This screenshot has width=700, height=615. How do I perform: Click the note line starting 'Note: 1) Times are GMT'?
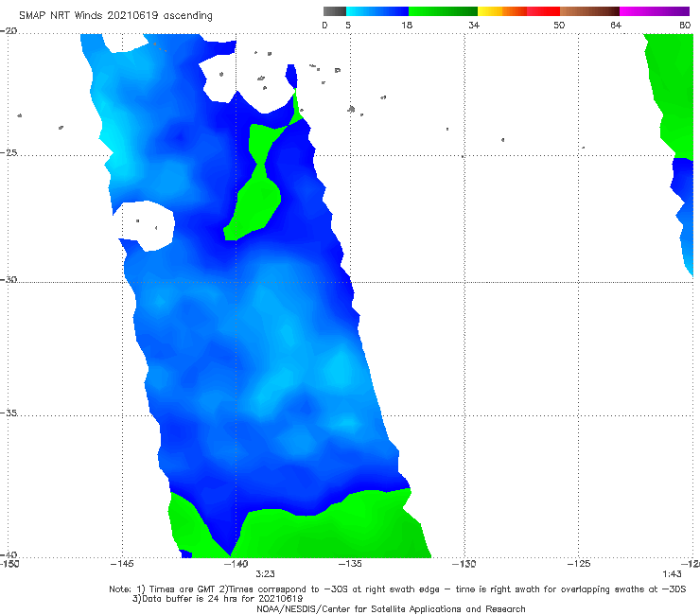[397, 589]
